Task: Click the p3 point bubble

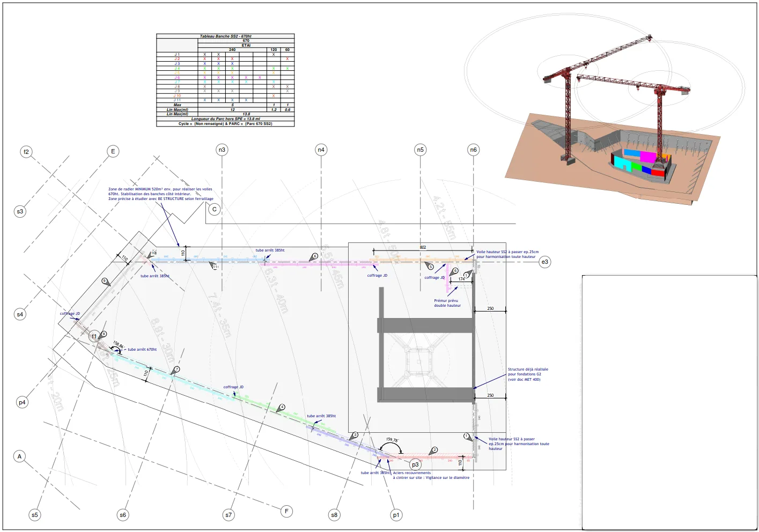Action: point(415,464)
